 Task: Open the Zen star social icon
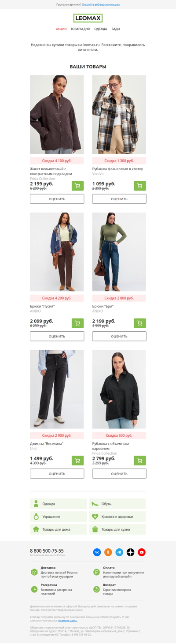[x=130, y=552]
